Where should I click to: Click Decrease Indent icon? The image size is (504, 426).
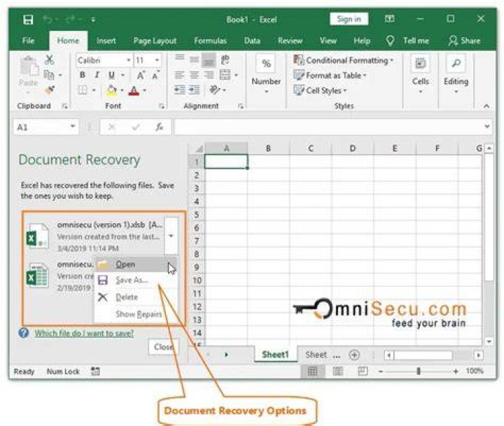179,90
